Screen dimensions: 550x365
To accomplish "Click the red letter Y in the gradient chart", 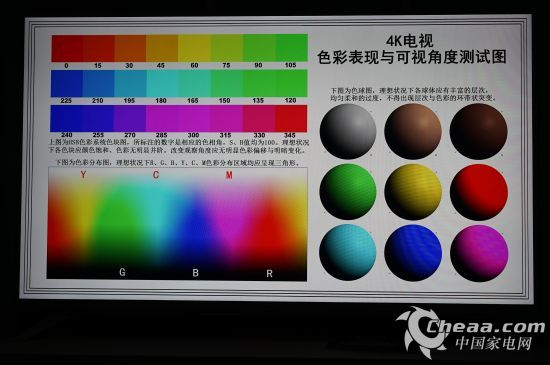I will pyautogui.click(x=83, y=174).
